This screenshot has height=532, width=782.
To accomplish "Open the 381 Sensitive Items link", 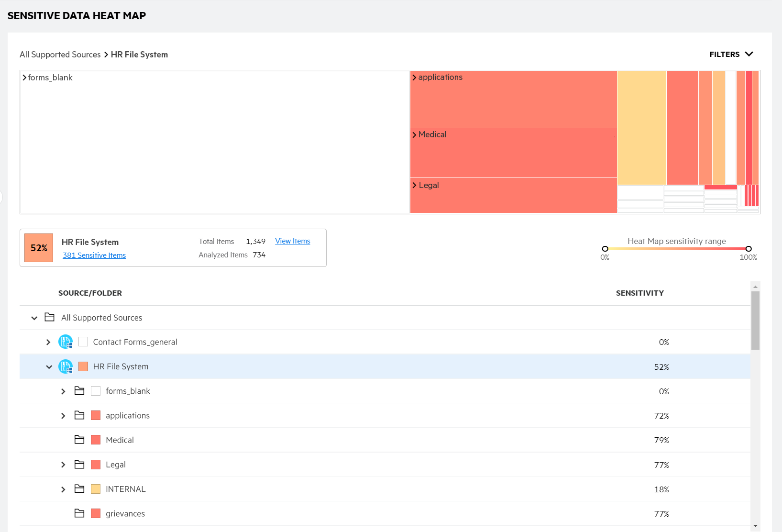I will (94, 255).
